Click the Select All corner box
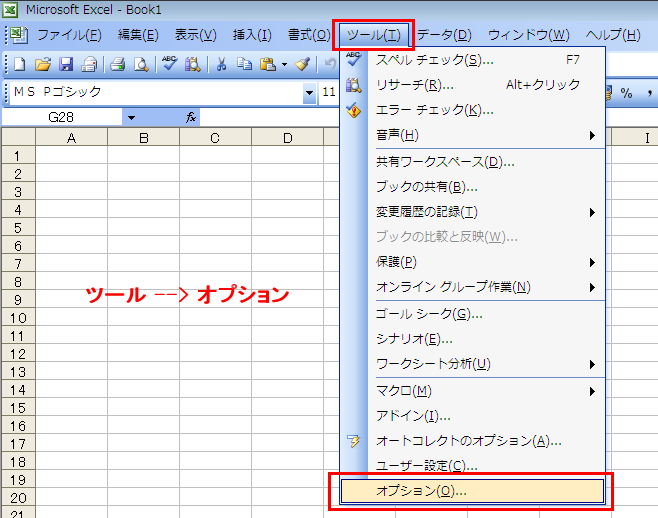The width and height of the screenshot is (658, 518). pos(18,137)
